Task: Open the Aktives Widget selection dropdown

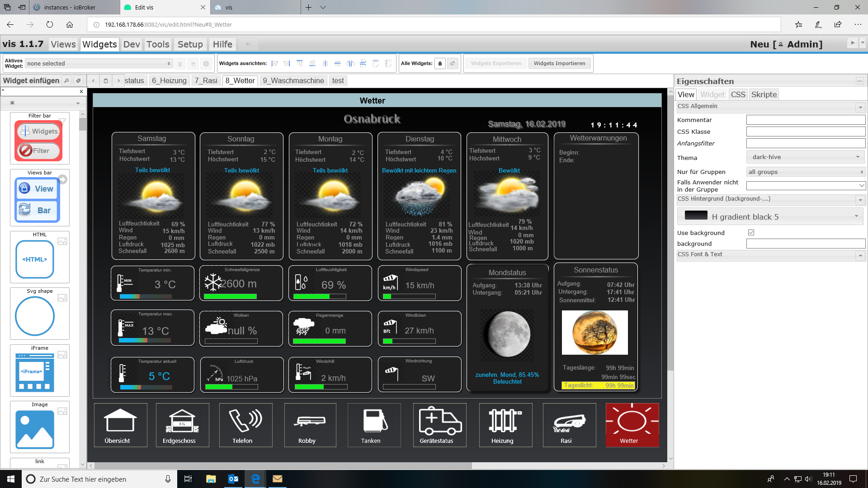Action: point(99,64)
